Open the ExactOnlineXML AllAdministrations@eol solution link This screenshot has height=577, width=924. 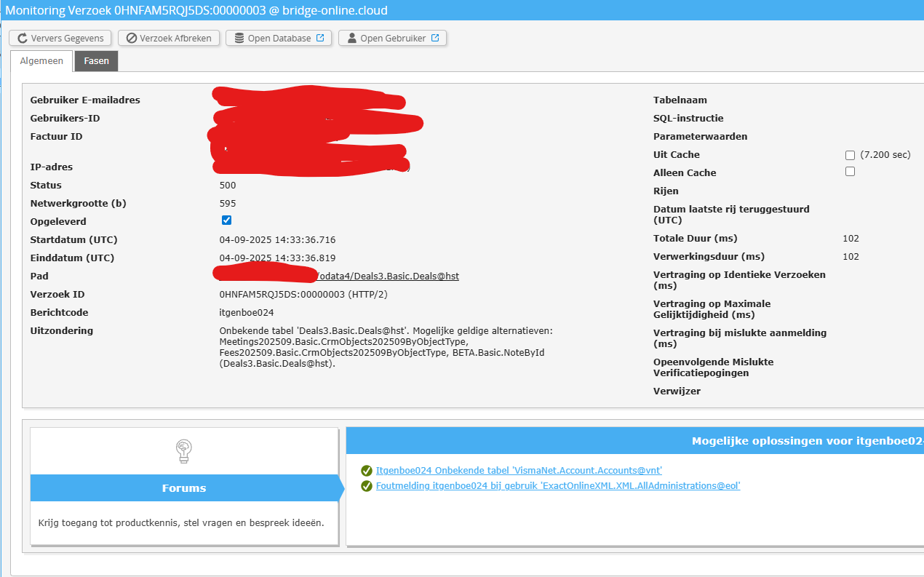tap(558, 485)
